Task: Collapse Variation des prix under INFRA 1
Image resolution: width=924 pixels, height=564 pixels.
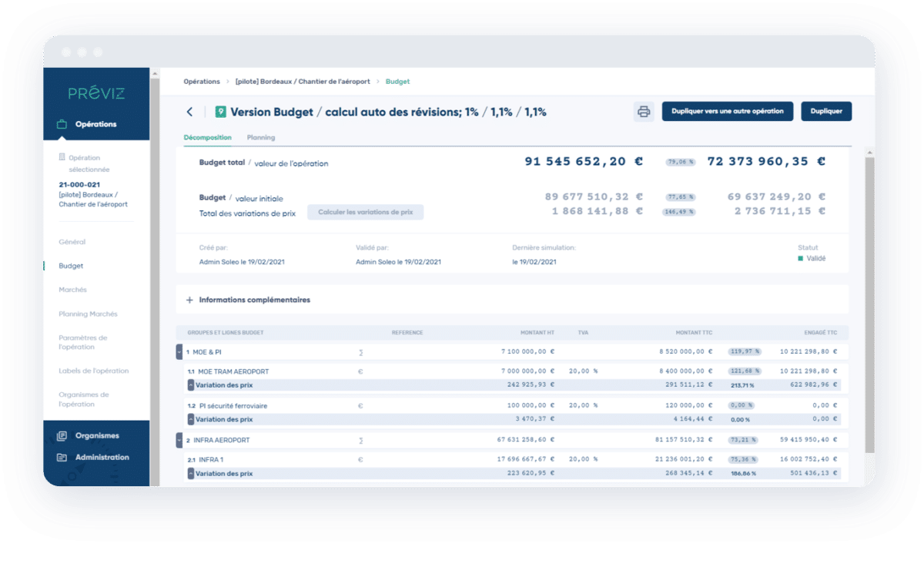Action: click(x=191, y=474)
